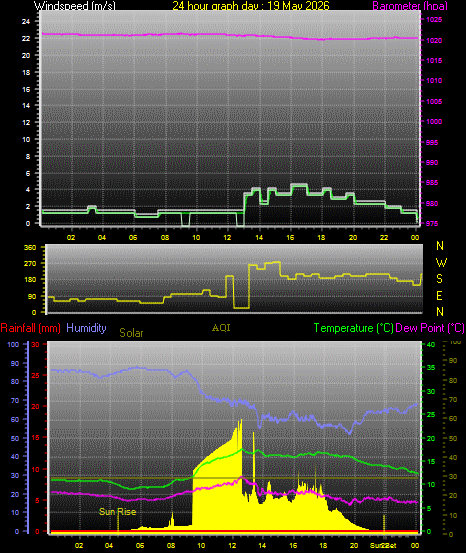Click the wind direction axis value 360
Image resolution: width=466 pixels, height=553 pixels.
(30, 248)
